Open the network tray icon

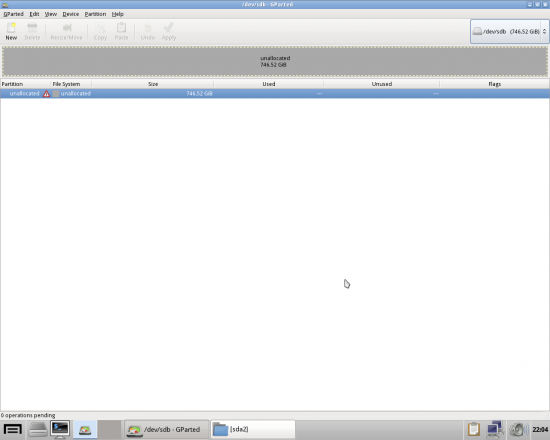495,429
